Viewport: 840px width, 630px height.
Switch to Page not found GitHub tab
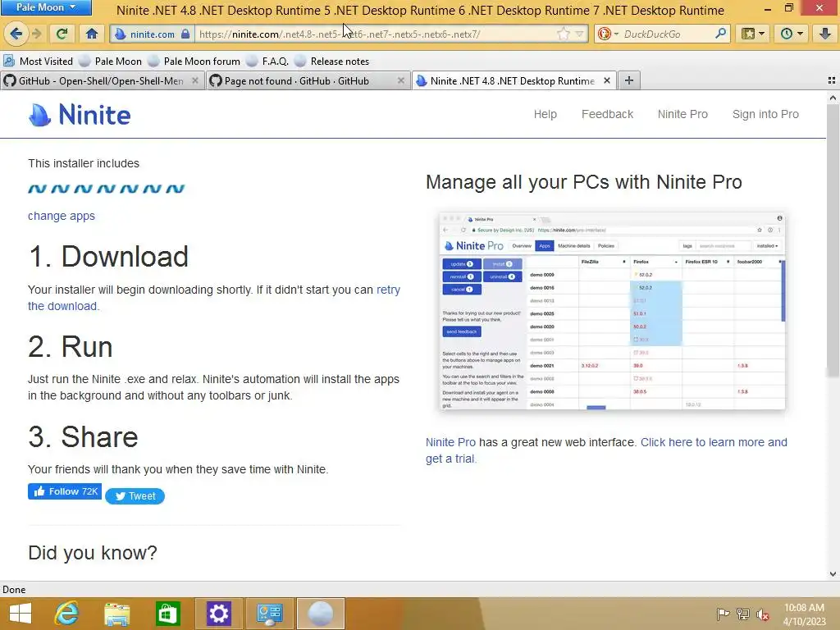tap(300, 81)
